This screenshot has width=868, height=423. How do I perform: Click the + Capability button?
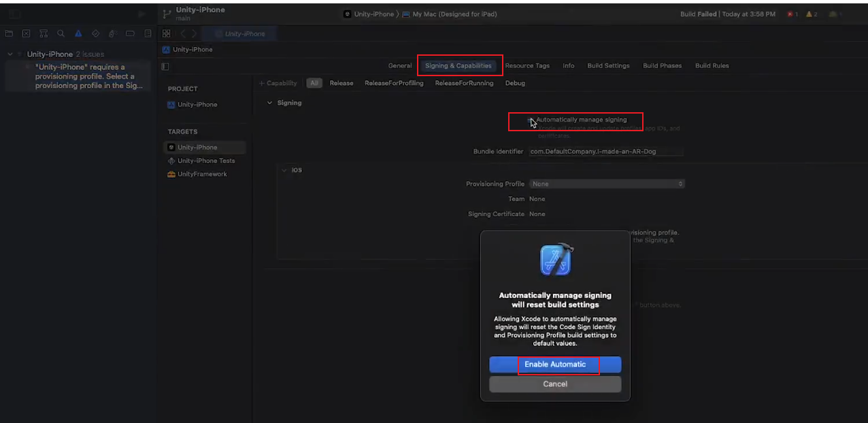click(278, 83)
